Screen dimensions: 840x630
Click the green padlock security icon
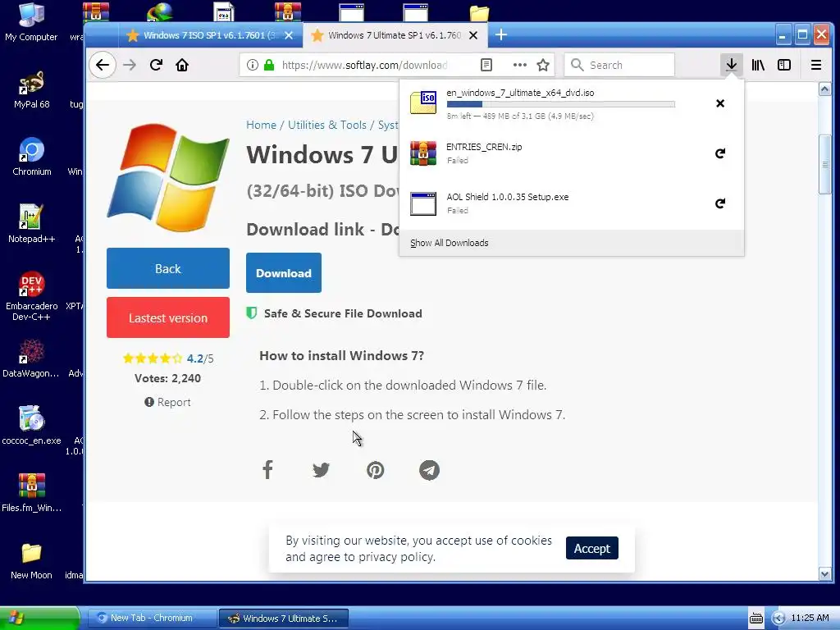(269, 65)
